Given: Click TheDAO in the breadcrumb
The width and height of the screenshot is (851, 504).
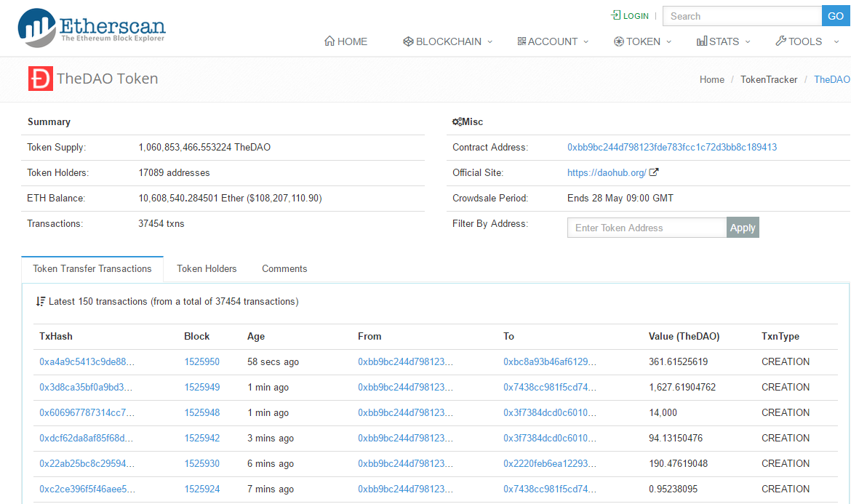Looking at the screenshot, I should pos(832,80).
